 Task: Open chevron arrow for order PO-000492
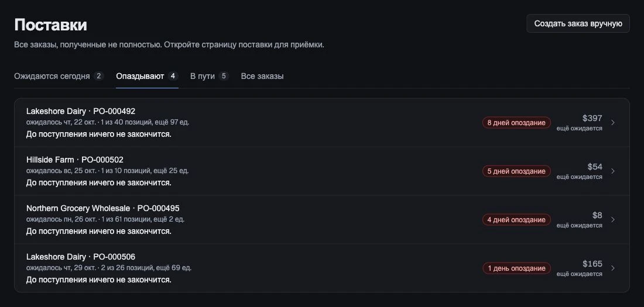click(x=613, y=123)
